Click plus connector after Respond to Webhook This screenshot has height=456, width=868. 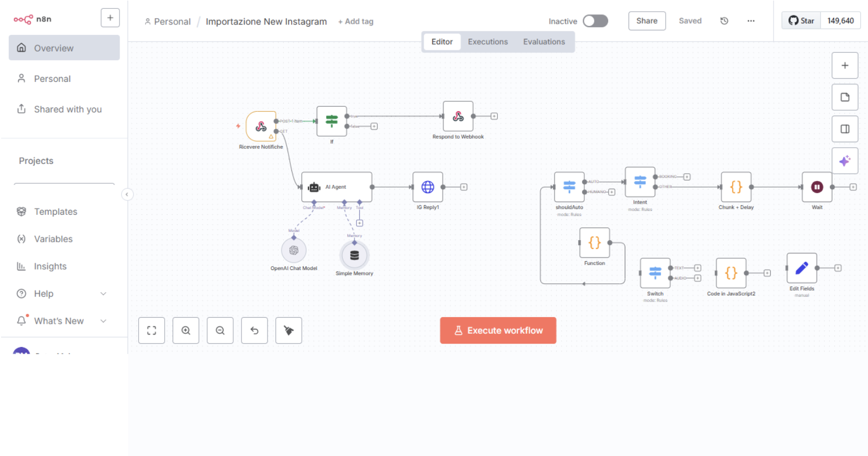(x=494, y=116)
